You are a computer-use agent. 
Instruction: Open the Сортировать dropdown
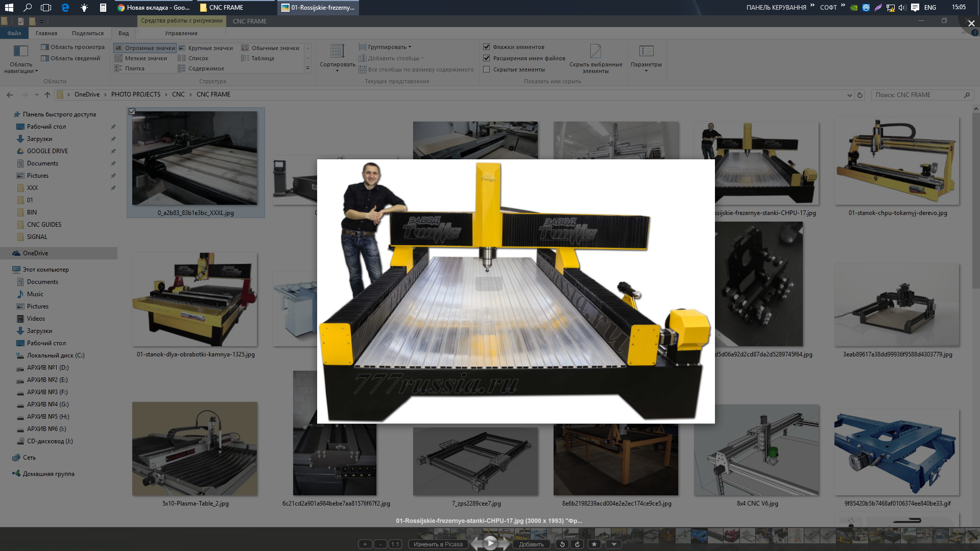pos(337,58)
